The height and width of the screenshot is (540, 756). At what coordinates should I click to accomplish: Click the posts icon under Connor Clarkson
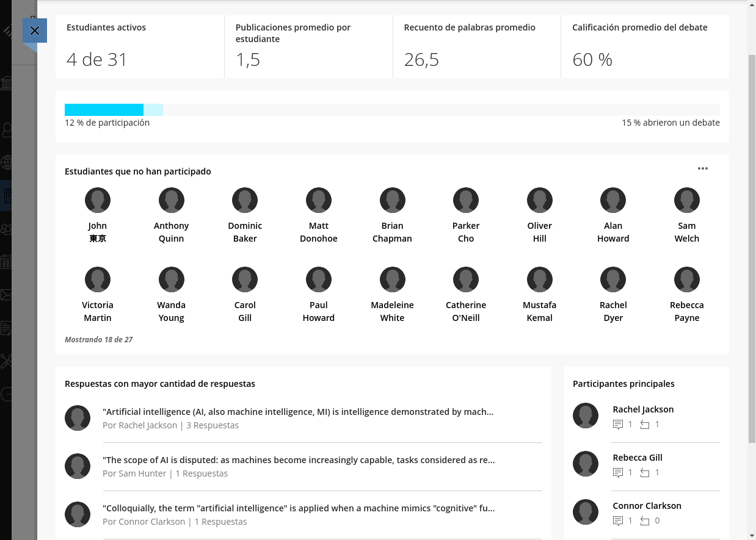click(x=618, y=520)
